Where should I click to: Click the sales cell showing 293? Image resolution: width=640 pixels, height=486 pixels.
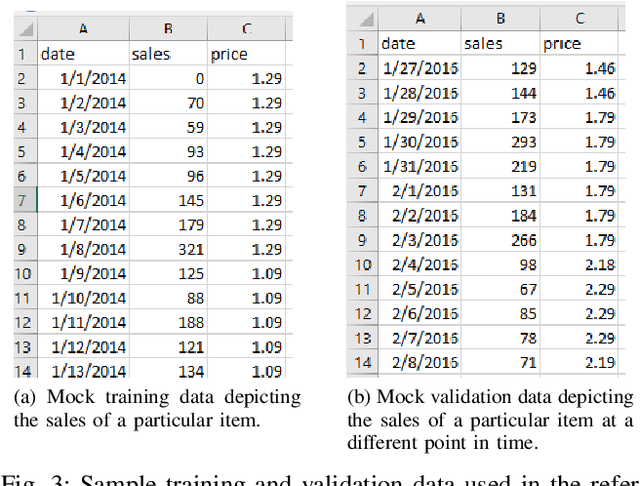pos(500,141)
